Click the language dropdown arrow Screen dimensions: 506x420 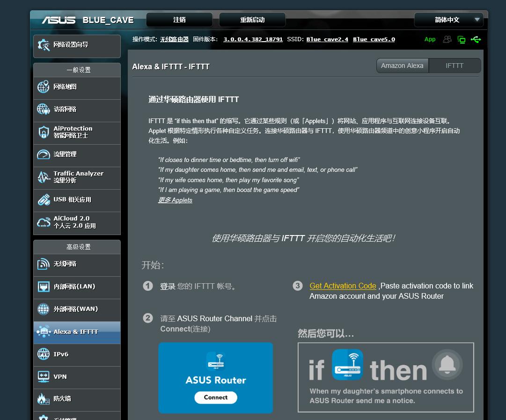477,19
